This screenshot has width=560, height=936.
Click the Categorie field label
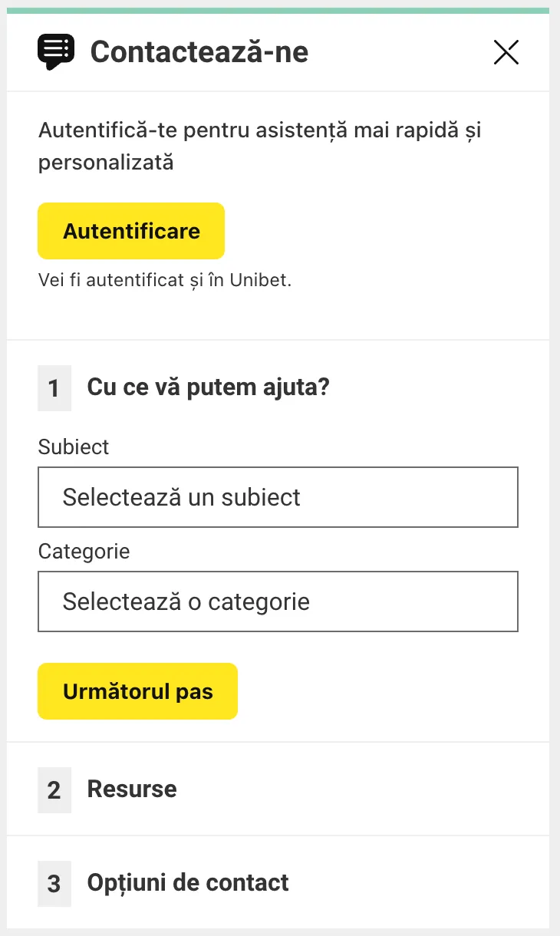click(x=84, y=551)
